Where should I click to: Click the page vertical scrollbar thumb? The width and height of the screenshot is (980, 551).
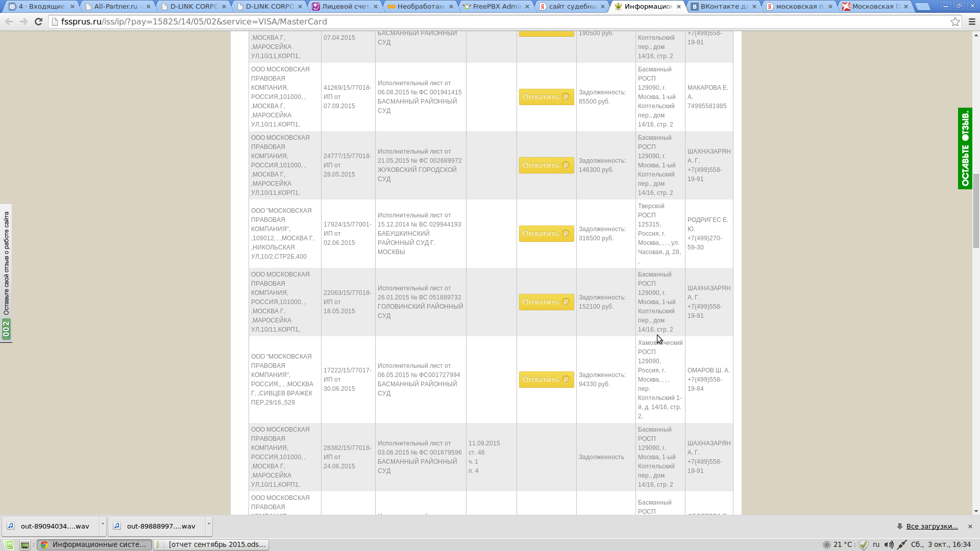[x=976, y=211]
